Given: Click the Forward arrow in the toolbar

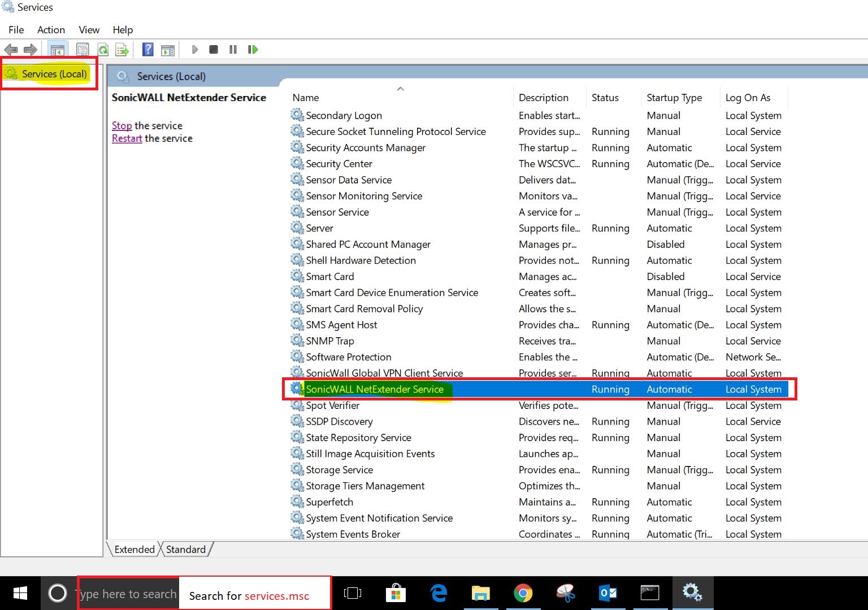Looking at the screenshot, I should coord(31,50).
